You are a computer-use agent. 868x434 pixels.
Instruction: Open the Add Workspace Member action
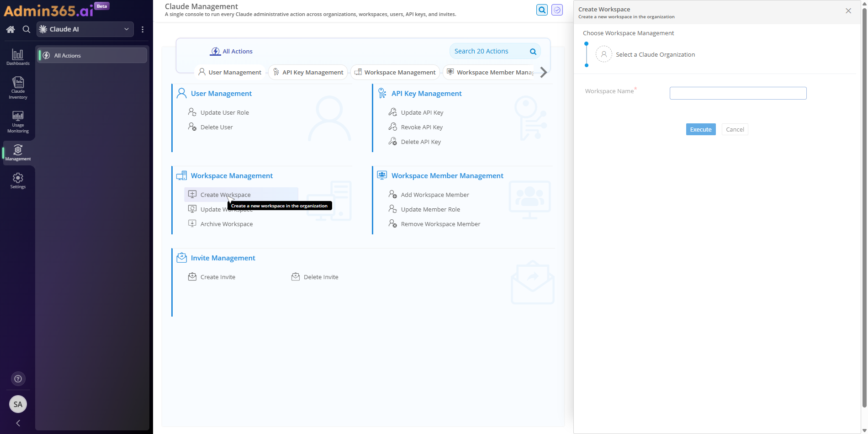pos(429,195)
